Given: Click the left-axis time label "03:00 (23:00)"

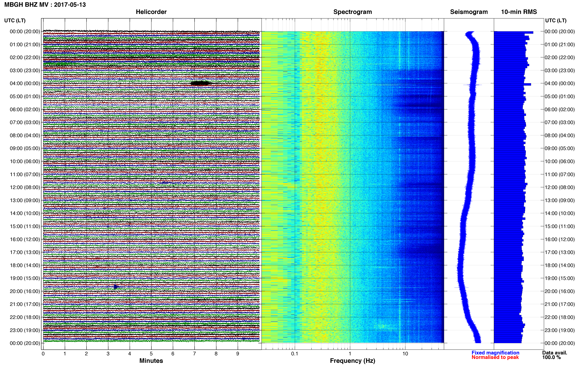Looking at the screenshot, I should (25, 71).
